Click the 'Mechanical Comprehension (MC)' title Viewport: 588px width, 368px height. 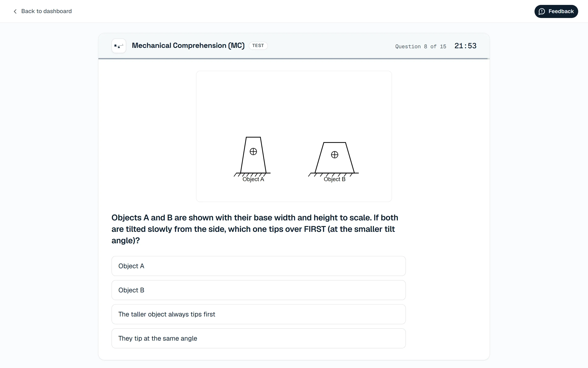pos(188,46)
